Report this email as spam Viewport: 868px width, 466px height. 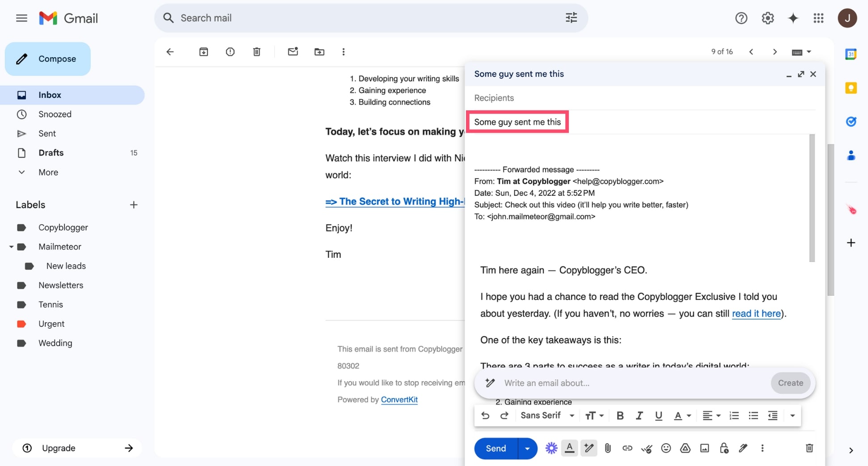(x=230, y=52)
